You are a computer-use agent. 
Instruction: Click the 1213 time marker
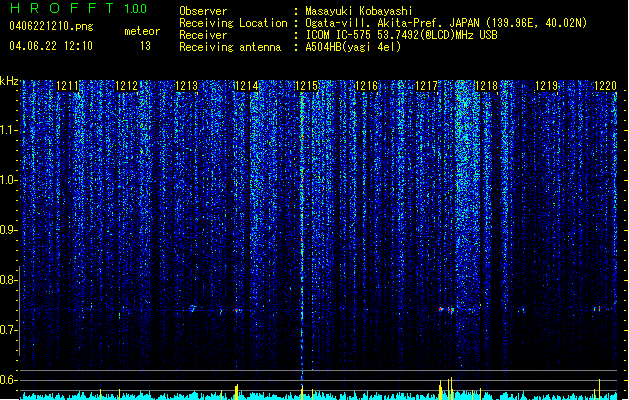tap(187, 86)
